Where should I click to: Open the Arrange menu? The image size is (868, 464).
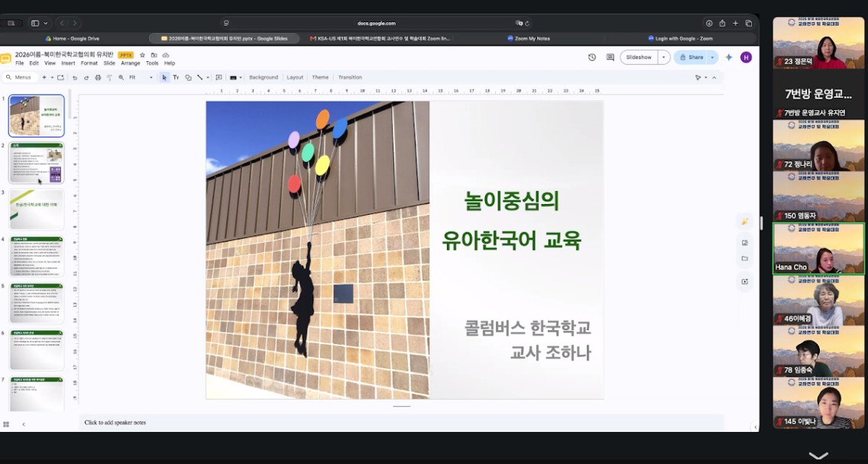(x=131, y=63)
